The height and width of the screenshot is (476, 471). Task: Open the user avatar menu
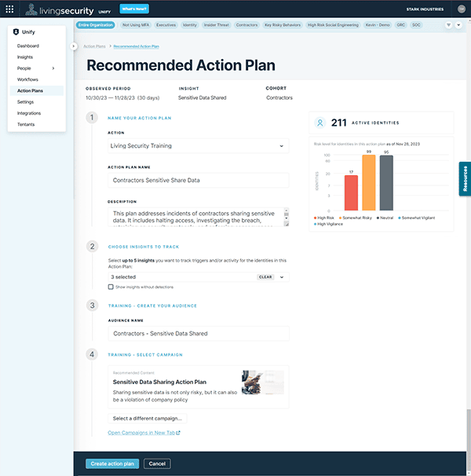(x=462, y=9)
